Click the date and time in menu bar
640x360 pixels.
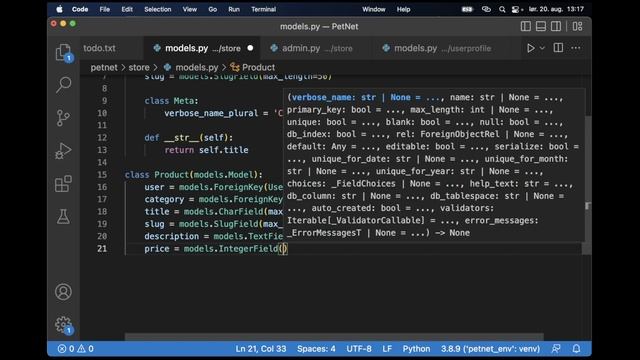tap(556, 9)
